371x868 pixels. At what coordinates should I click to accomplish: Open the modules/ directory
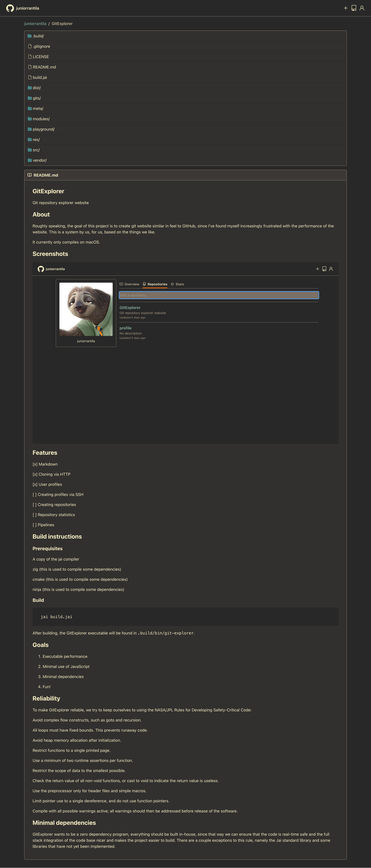(x=41, y=119)
